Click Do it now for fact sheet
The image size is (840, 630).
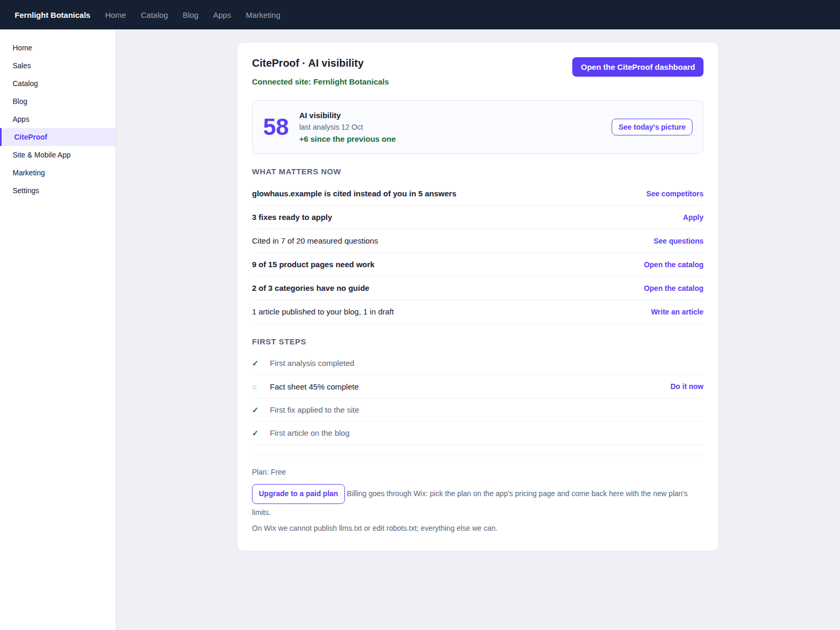pos(687,386)
